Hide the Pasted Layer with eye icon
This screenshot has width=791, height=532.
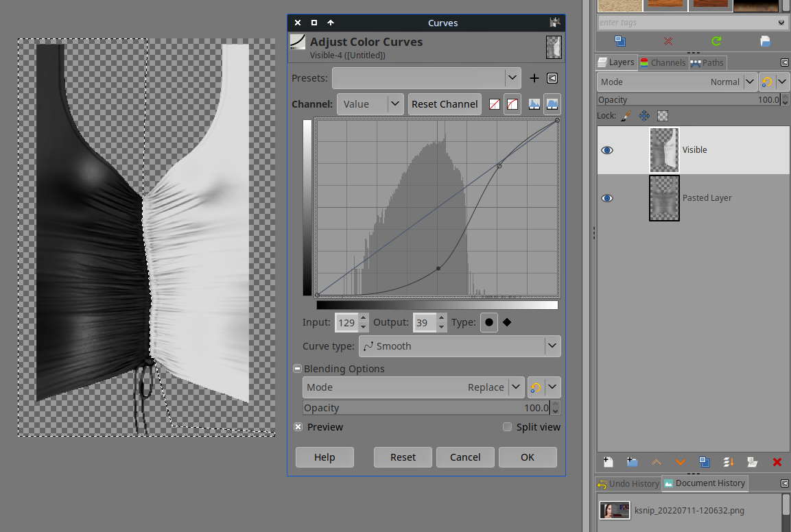tap(607, 198)
